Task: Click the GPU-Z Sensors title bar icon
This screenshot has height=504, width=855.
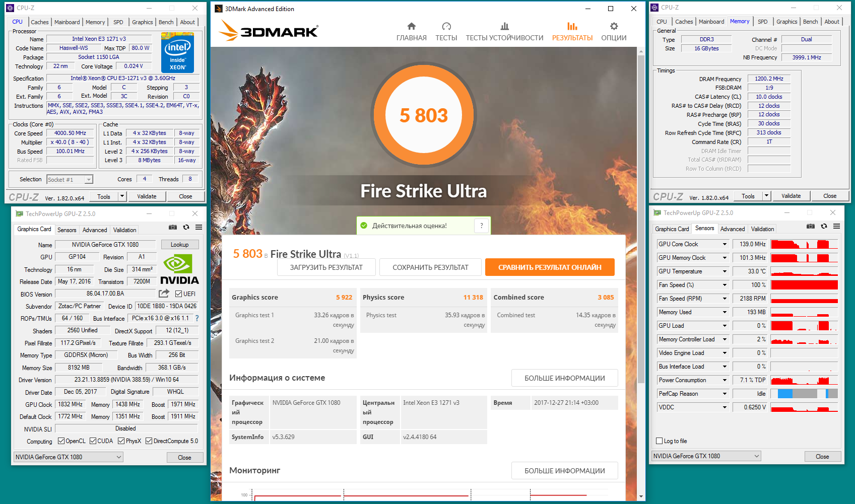Action: point(657,212)
